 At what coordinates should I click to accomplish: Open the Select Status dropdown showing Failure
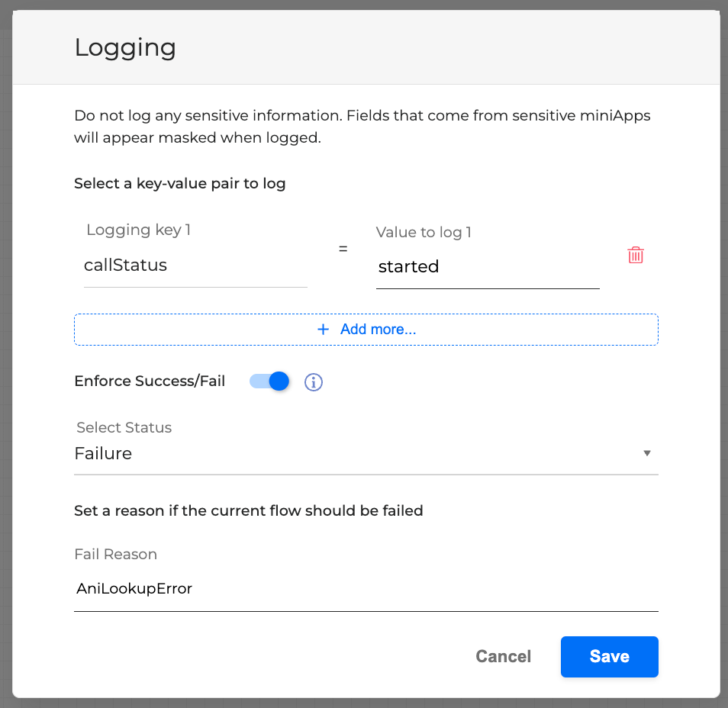(359, 454)
